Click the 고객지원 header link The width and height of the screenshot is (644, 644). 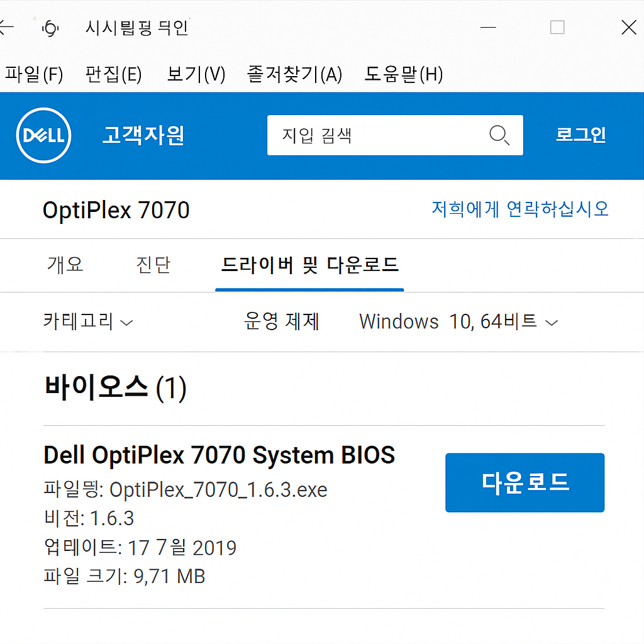pos(143,135)
